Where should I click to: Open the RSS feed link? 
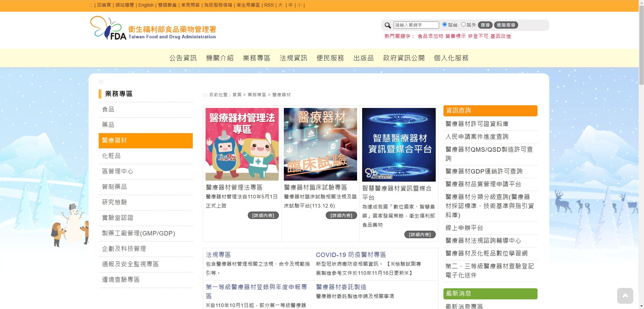coord(269,5)
